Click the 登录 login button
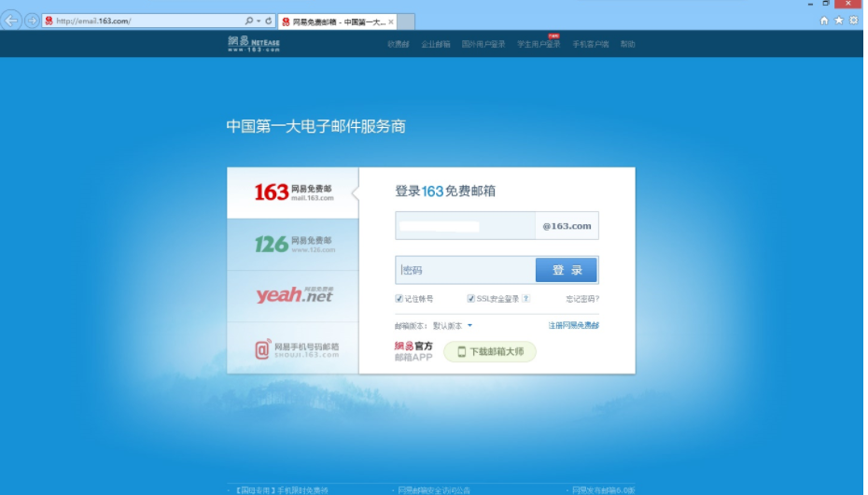Image resolution: width=868 pixels, height=495 pixels. tap(567, 270)
